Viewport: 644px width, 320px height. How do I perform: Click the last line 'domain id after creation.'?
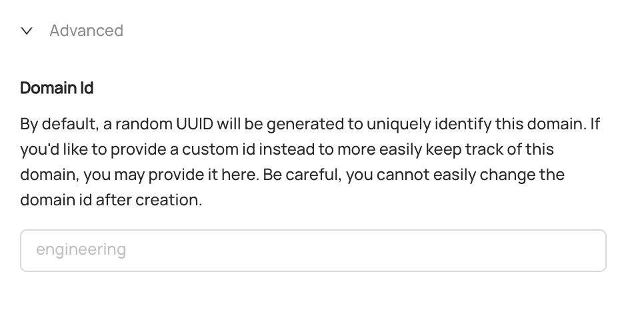111,201
